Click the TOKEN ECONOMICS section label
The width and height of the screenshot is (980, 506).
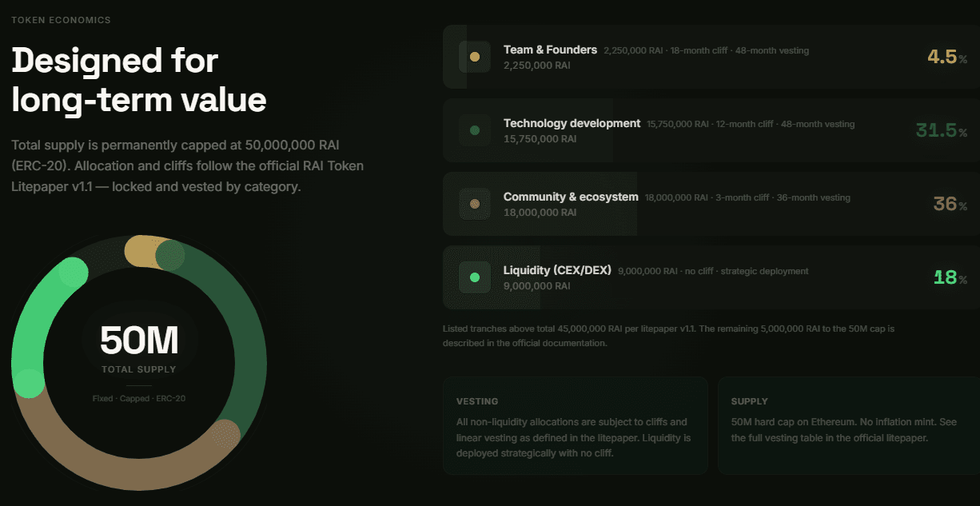pyautogui.click(x=61, y=19)
